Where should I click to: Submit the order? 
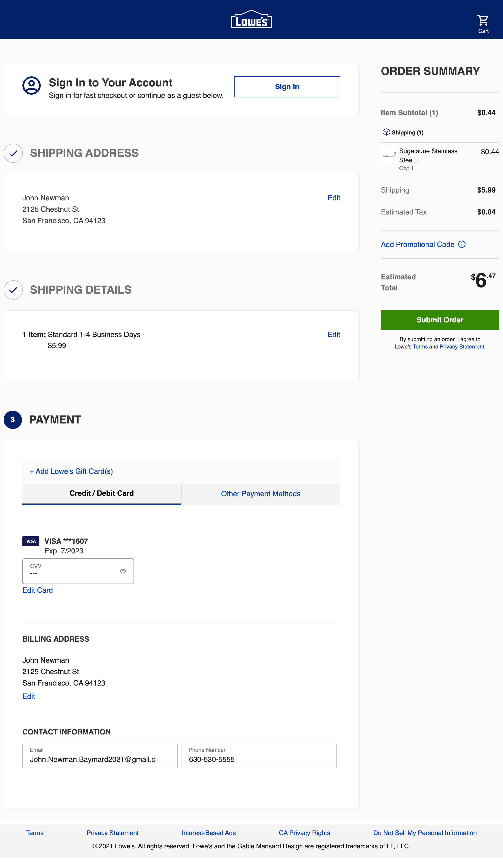pos(440,320)
